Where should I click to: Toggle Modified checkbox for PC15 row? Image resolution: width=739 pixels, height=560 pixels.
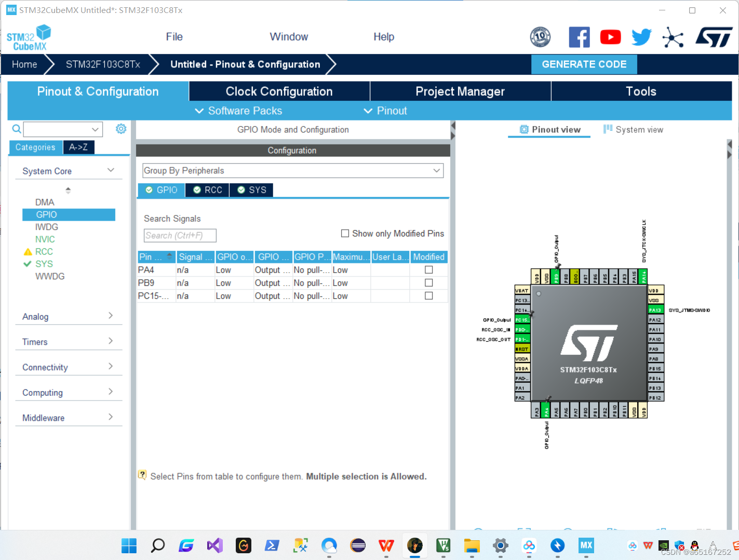(428, 296)
